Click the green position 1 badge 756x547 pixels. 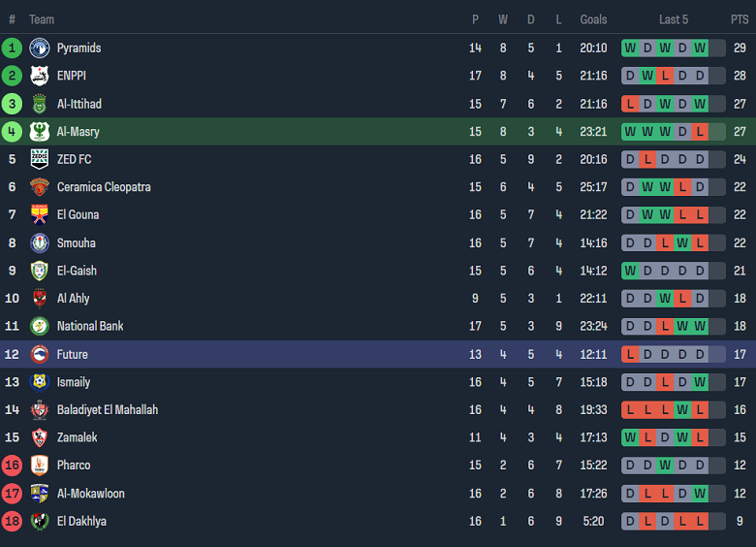tap(13, 48)
